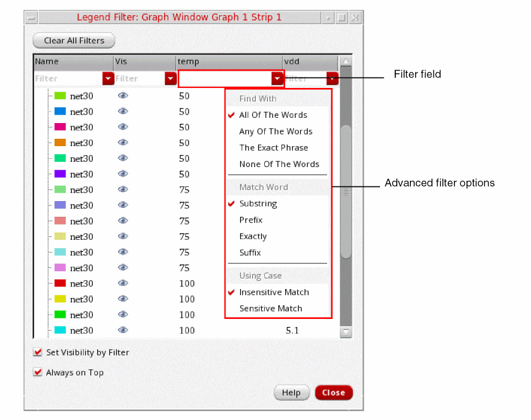Select None Of The Words option
Image resolution: width=531 pixels, height=420 pixels.
click(x=279, y=164)
